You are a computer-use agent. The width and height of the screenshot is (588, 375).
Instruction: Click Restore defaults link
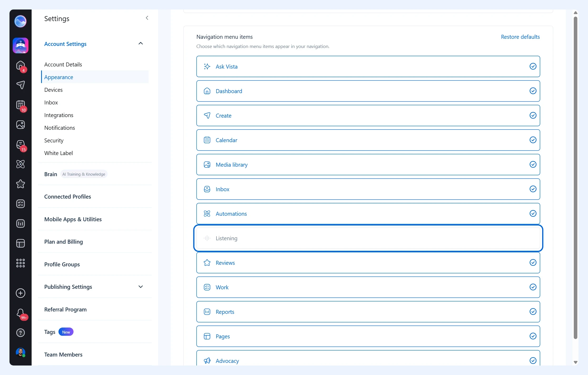click(x=520, y=37)
